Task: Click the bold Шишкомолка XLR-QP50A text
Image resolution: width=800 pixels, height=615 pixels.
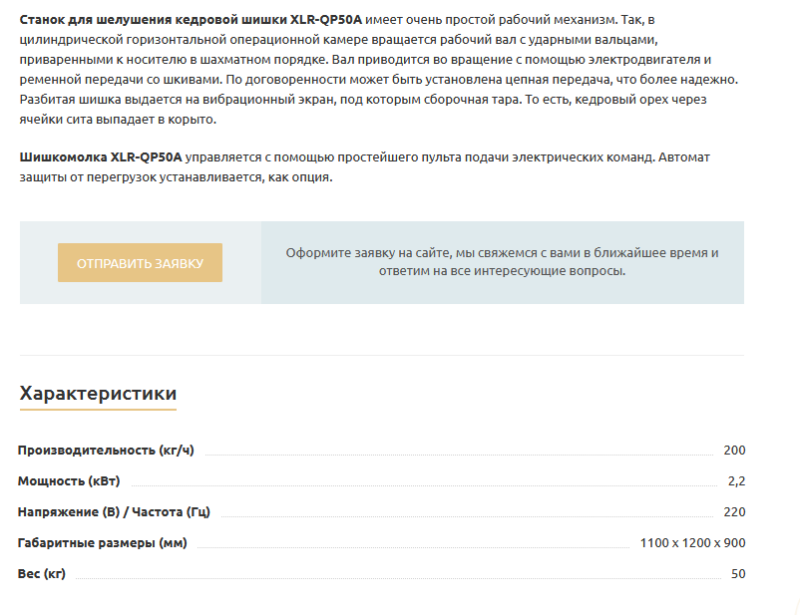Action: pyautogui.click(x=102, y=158)
